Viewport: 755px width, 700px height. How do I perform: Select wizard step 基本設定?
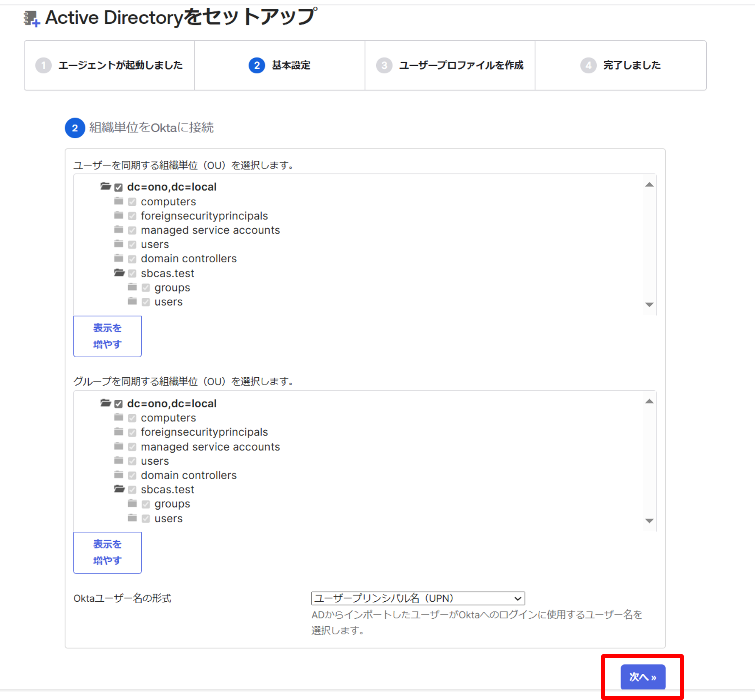[280, 65]
